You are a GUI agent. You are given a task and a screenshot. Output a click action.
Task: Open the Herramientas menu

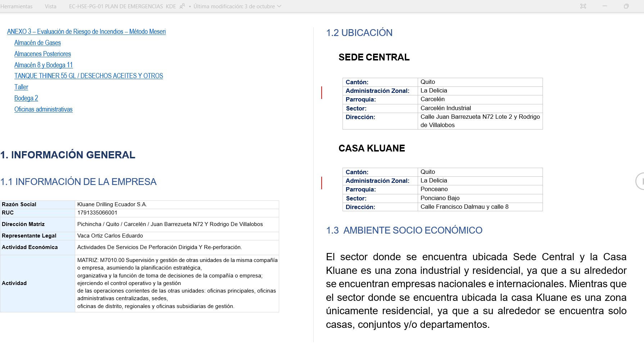16,6
